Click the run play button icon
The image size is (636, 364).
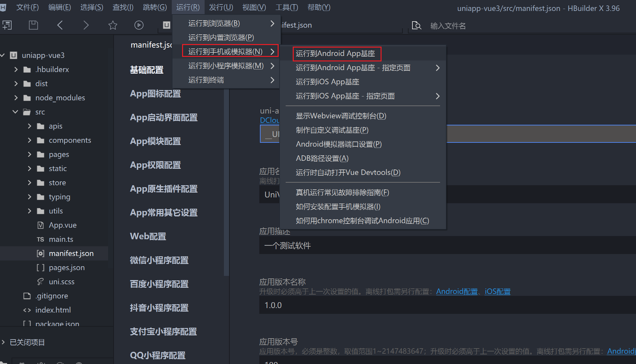139,25
